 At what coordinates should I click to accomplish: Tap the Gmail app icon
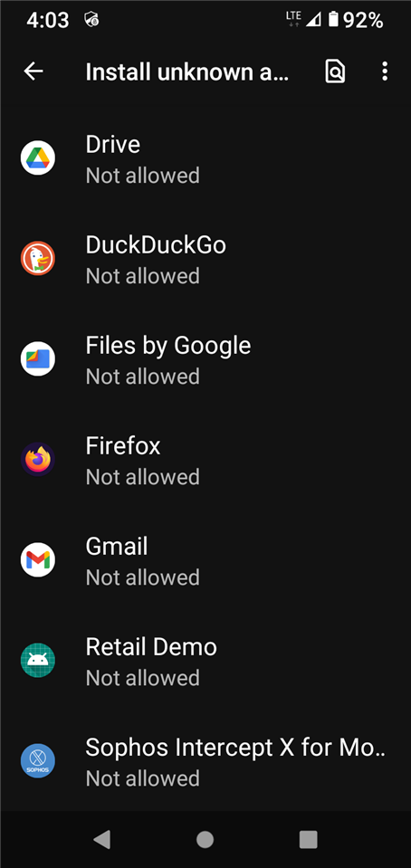(x=38, y=559)
